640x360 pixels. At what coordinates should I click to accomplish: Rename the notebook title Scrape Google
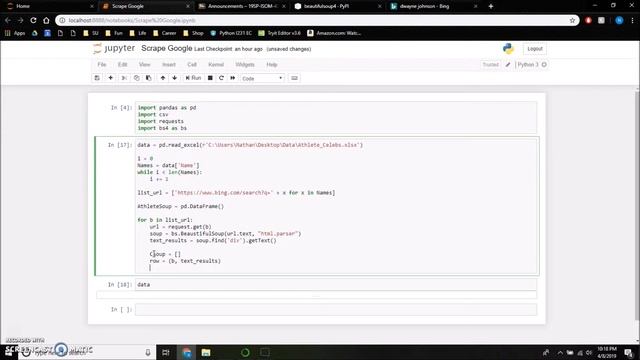coord(167,48)
